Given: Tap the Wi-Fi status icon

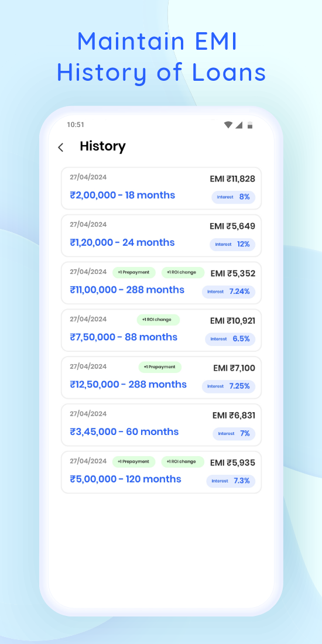Looking at the screenshot, I should [x=228, y=125].
